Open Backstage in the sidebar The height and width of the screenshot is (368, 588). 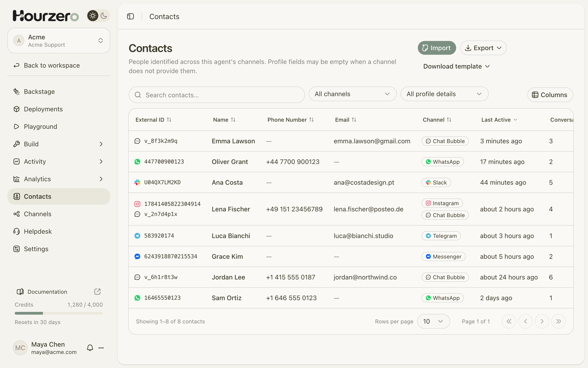[59, 92]
